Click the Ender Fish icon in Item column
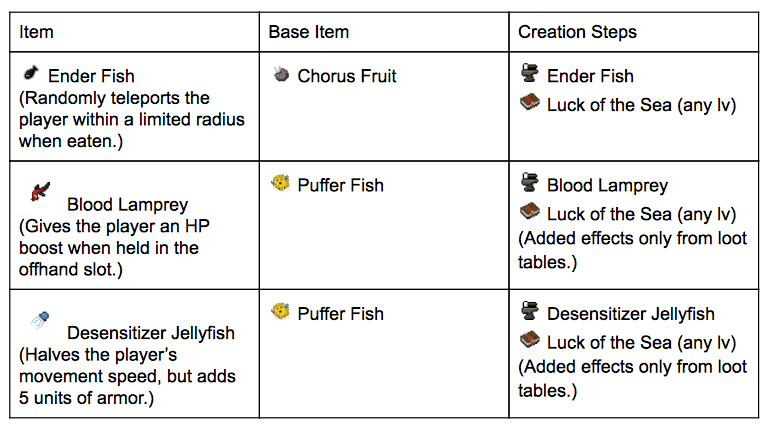Image resolution: width=770 pixels, height=428 pixels. [30, 74]
